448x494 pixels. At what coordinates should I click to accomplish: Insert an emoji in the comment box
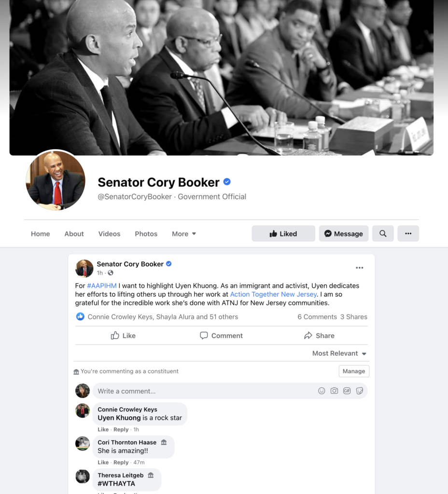click(x=321, y=391)
